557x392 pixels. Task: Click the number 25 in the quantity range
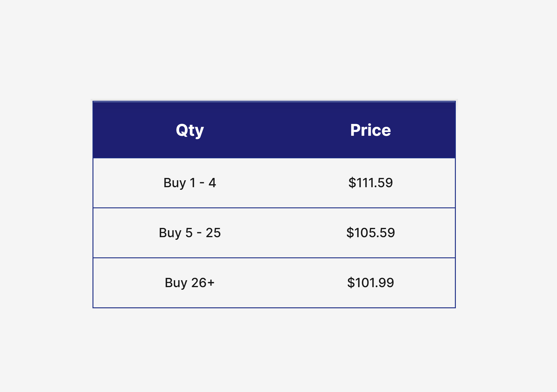(213, 233)
